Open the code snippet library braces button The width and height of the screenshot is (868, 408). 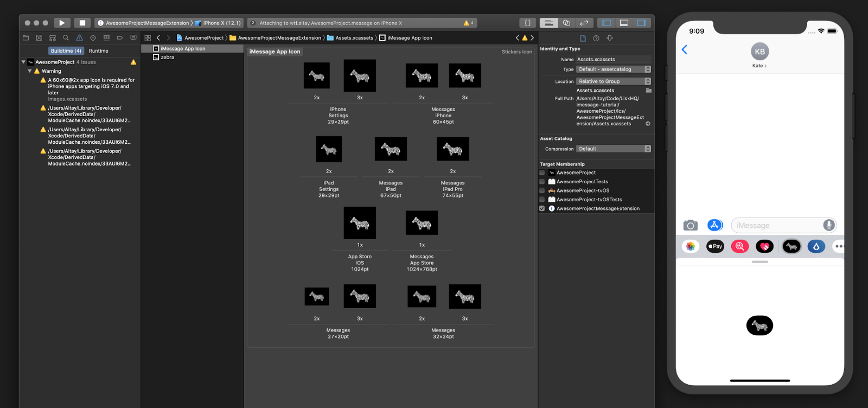pyautogui.click(x=528, y=23)
